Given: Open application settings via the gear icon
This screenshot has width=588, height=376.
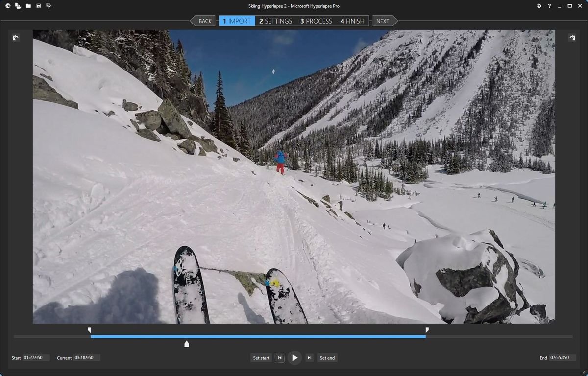Looking at the screenshot, I should (539, 6).
